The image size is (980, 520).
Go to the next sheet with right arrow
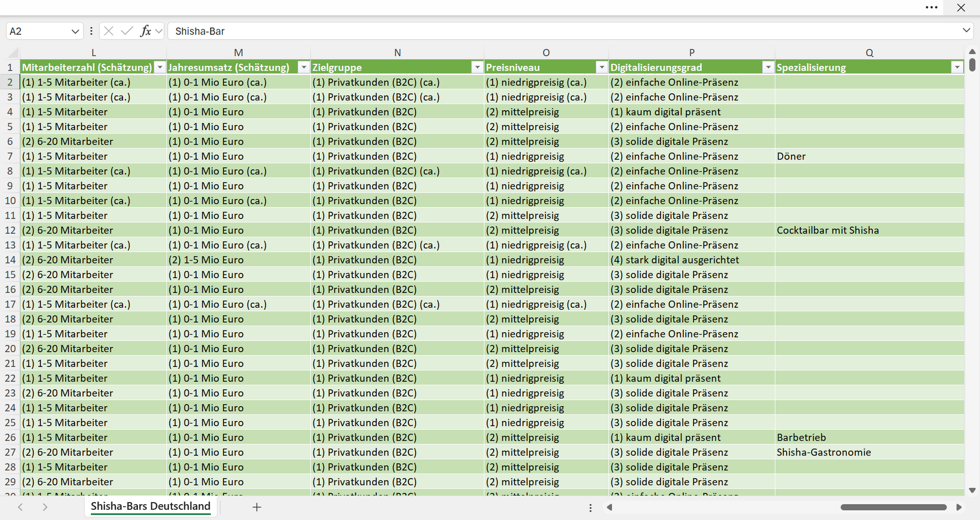point(45,507)
